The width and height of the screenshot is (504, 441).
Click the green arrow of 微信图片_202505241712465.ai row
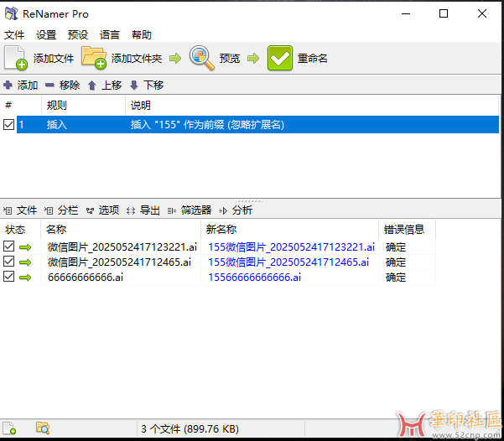(25, 262)
